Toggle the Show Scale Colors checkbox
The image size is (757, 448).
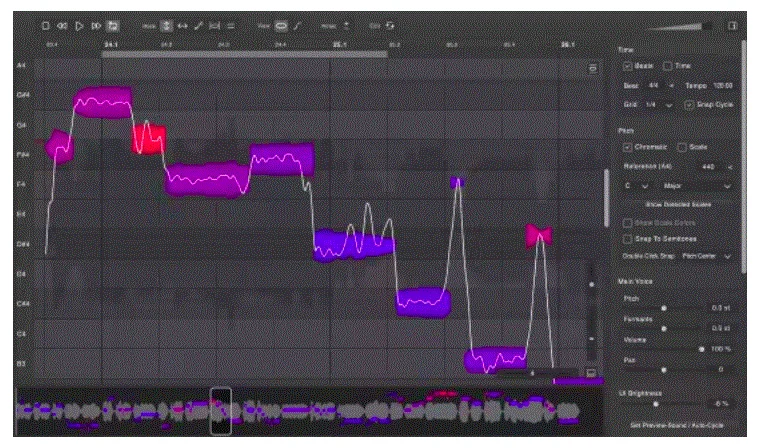627,223
